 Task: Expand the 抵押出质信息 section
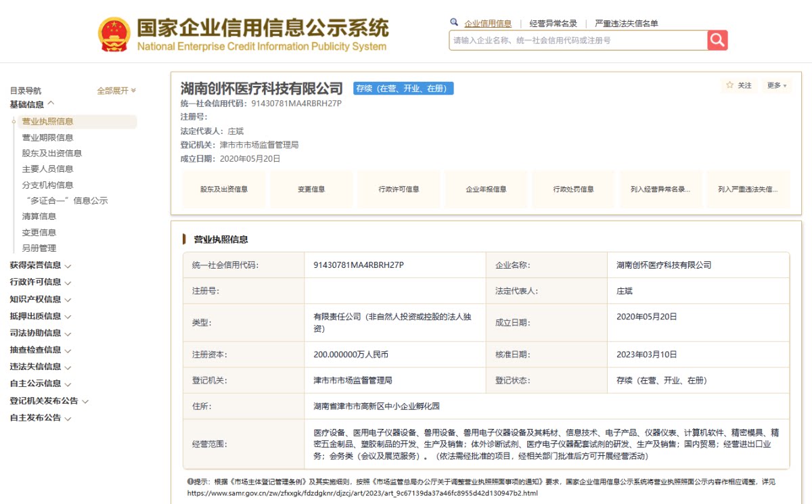(x=41, y=316)
